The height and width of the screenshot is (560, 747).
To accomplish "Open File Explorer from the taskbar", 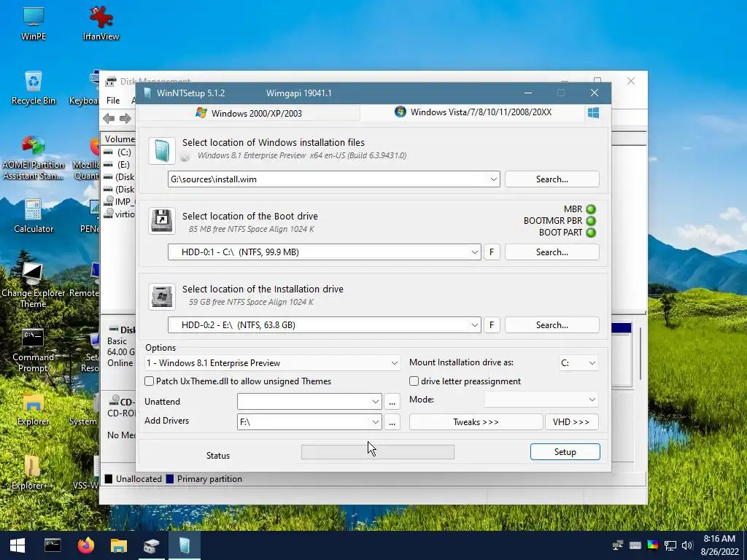I will point(119,545).
